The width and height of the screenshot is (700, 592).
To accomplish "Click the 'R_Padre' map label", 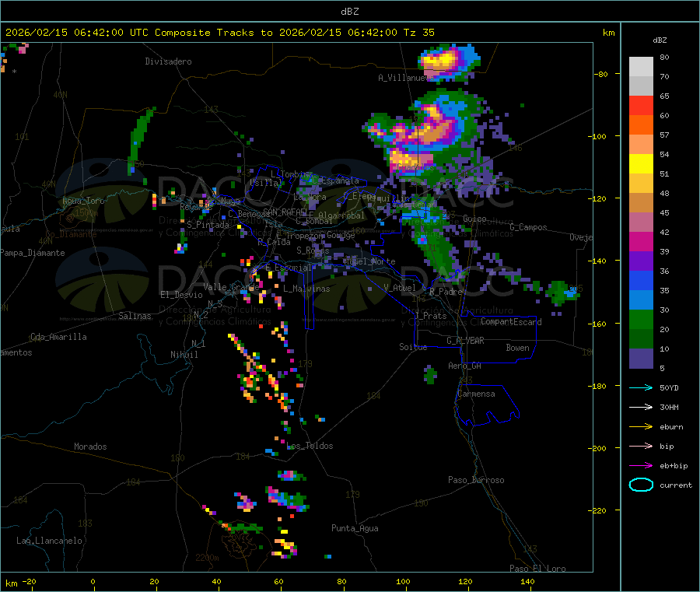I will point(446,292).
